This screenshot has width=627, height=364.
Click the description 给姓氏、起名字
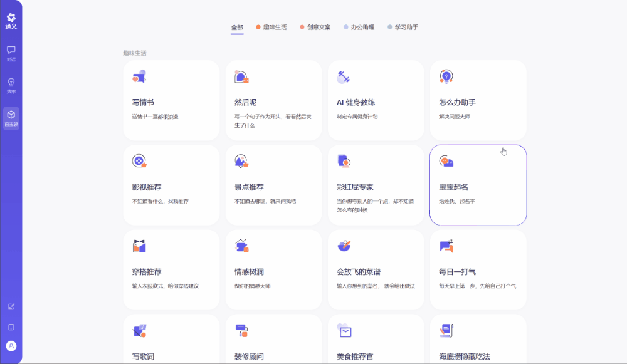point(457,201)
